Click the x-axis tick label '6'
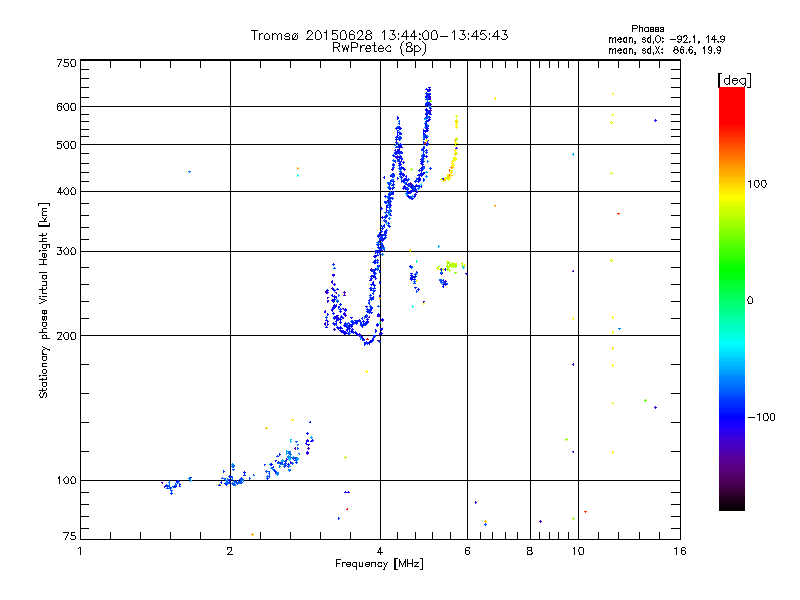 (x=467, y=551)
